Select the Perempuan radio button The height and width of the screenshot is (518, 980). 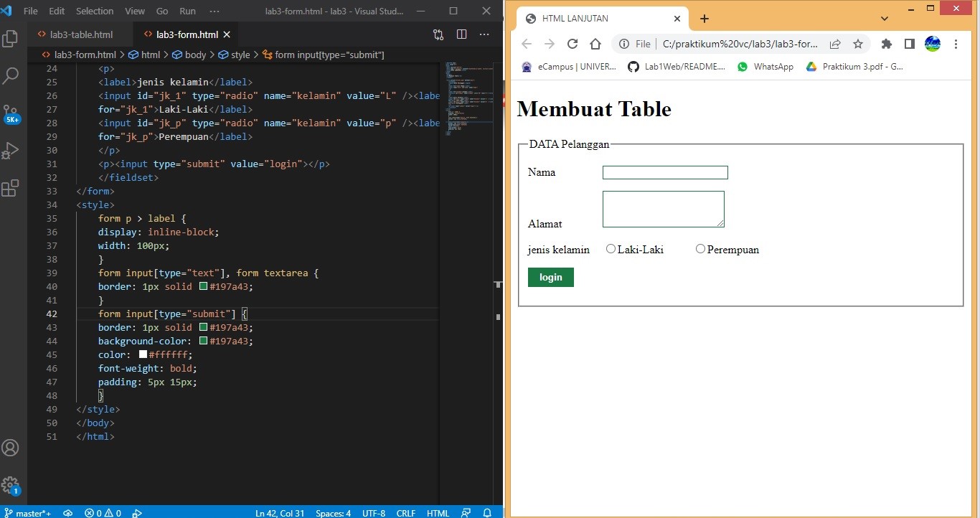700,249
